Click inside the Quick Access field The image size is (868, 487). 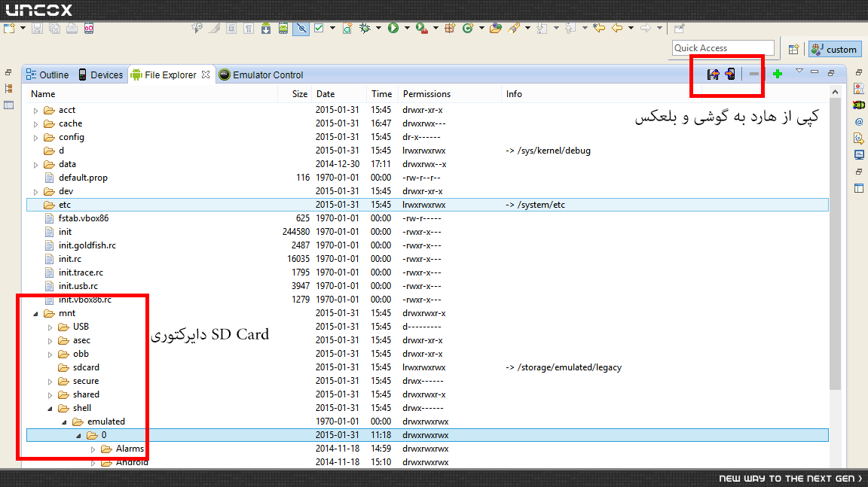tap(723, 48)
